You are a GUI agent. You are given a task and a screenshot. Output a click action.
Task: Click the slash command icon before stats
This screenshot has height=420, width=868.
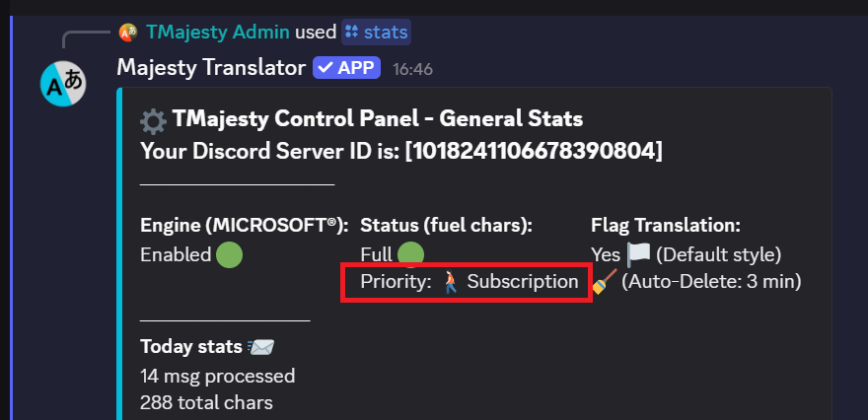click(x=352, y=33)
